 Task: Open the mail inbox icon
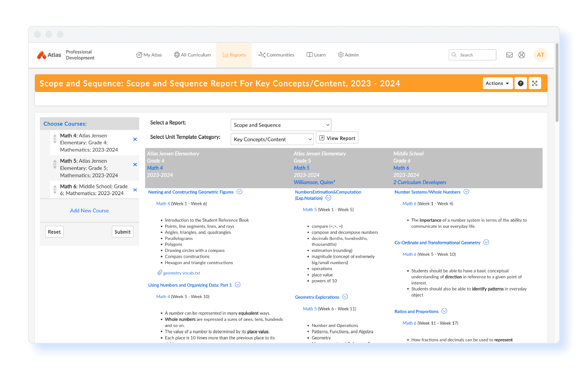tap(509, 55)
